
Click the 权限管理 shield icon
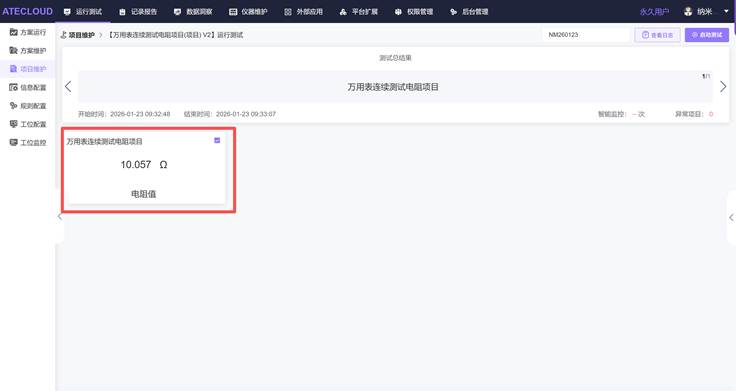tap(398, 12)
